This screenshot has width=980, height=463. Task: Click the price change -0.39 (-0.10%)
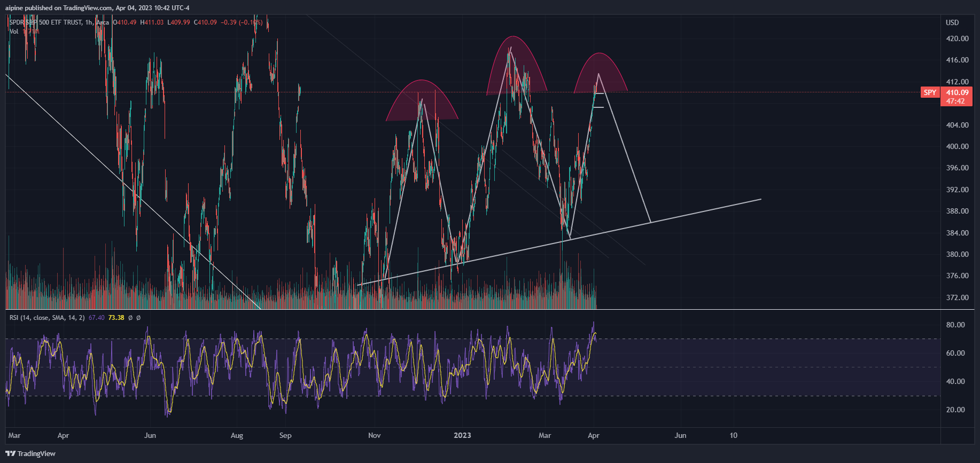(242, 22)
